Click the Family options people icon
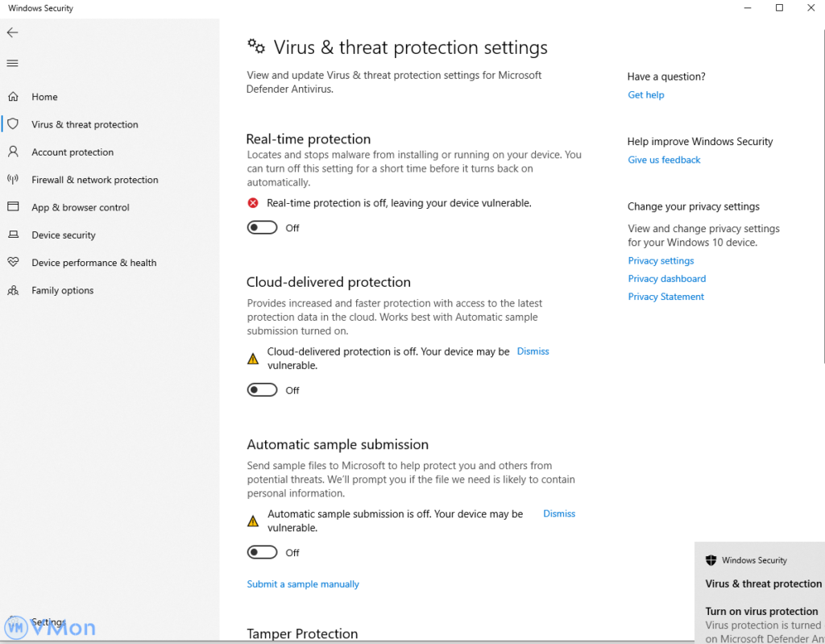 [13, 290]
